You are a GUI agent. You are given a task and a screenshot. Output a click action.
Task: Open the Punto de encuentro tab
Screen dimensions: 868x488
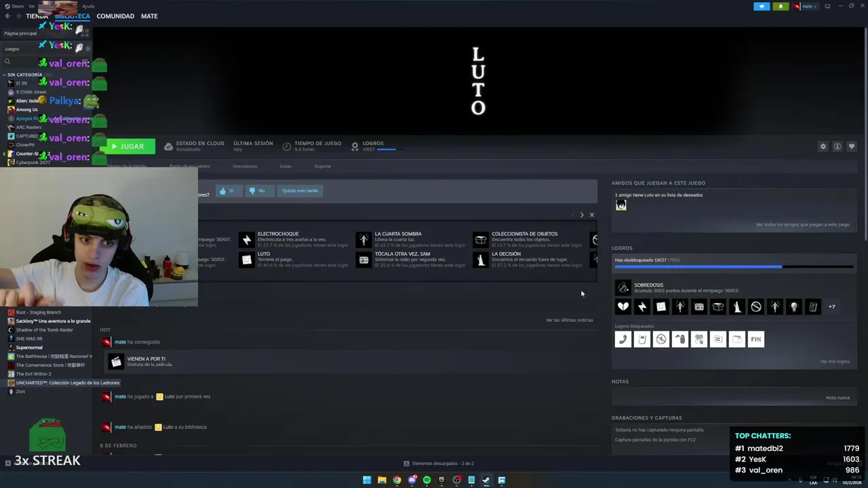point(190,166)
